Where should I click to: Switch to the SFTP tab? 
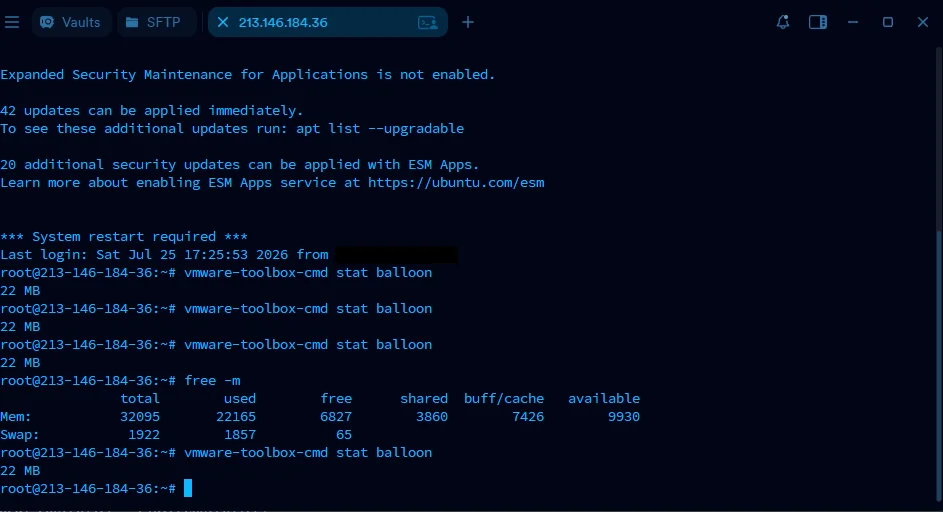[156, 22]
